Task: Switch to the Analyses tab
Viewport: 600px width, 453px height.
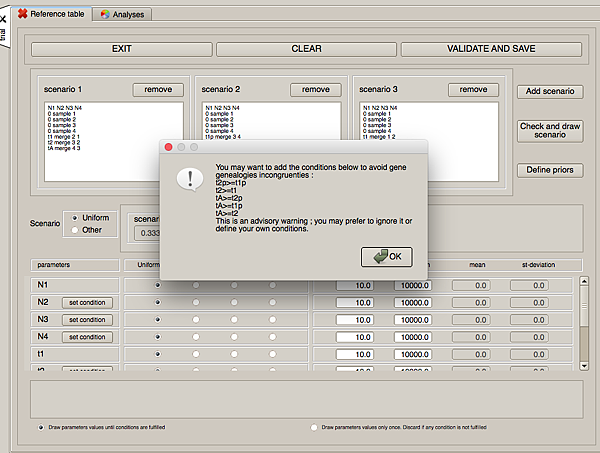Action: (127, 14)
